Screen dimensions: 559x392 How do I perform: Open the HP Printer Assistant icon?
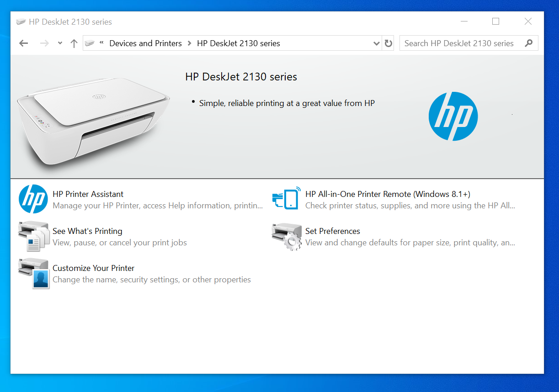tap(33, 199)
